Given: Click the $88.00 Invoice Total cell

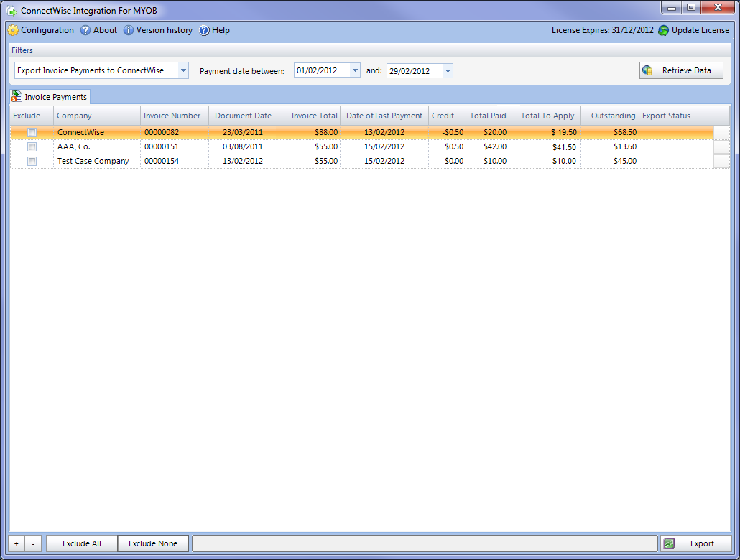Looking at the screenshot, I should coord(309,133).
